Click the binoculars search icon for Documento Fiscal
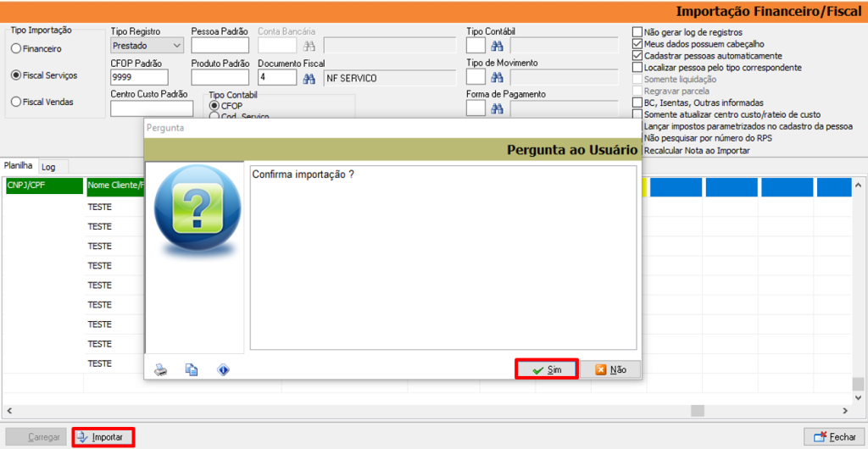 tap(309, 79)
